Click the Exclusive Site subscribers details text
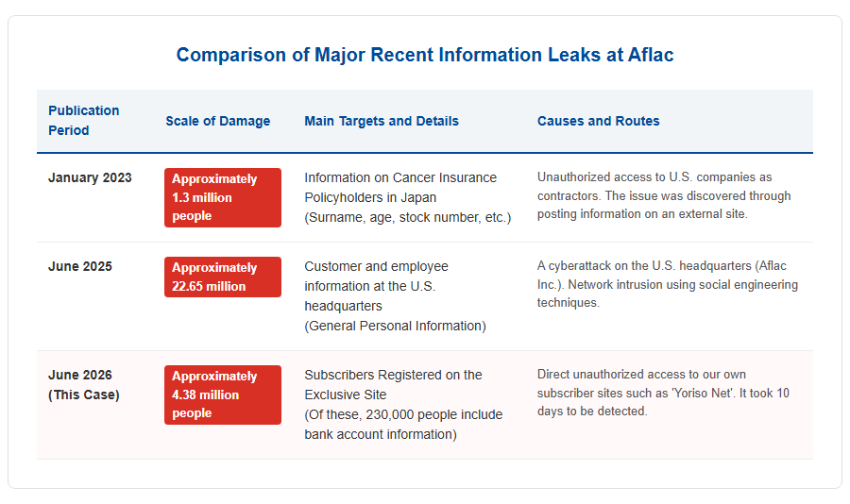Screen dimensions: 850x504 pyautogui.click(x=393, y=385)
